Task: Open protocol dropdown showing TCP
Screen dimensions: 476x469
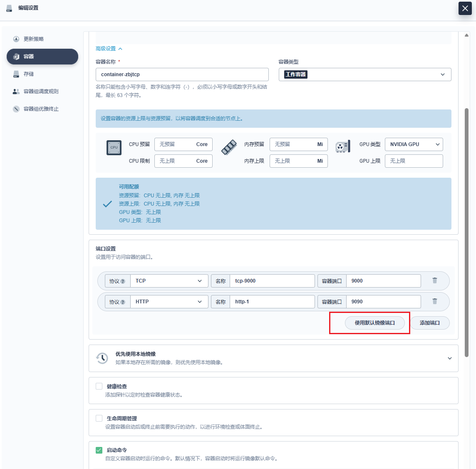Action: (169, 281)
